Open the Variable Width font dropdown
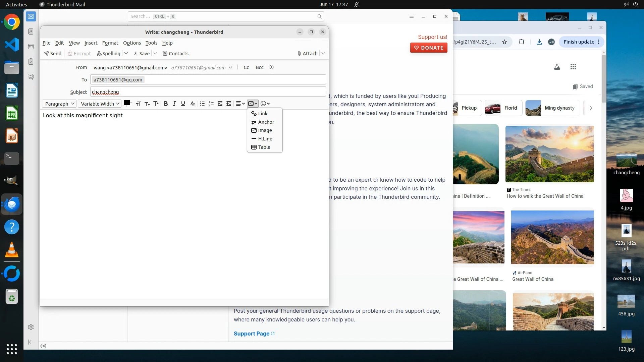Screen dimensions: 644x362 [x=100, y=104]
